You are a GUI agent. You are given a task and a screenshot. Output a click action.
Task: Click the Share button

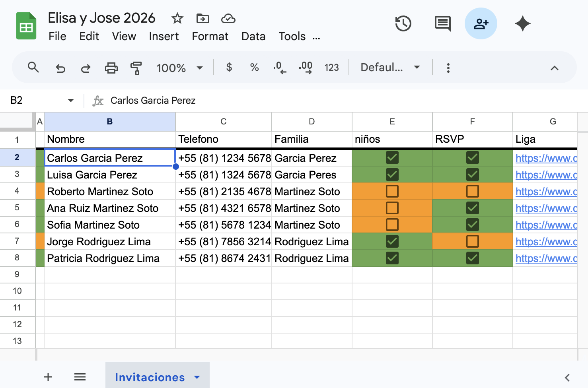481,23
